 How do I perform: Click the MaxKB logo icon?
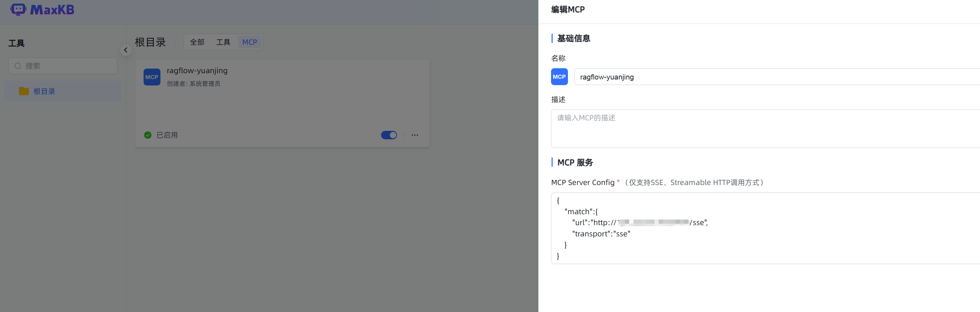[x=18, y=9]
